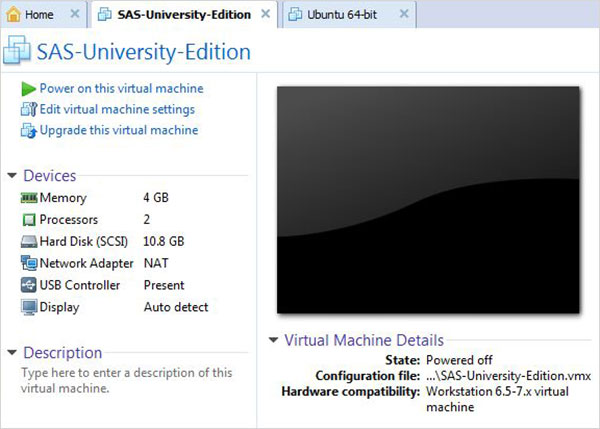Select the Memory device row
The image size is (600, 429).
tap(95, 198)
